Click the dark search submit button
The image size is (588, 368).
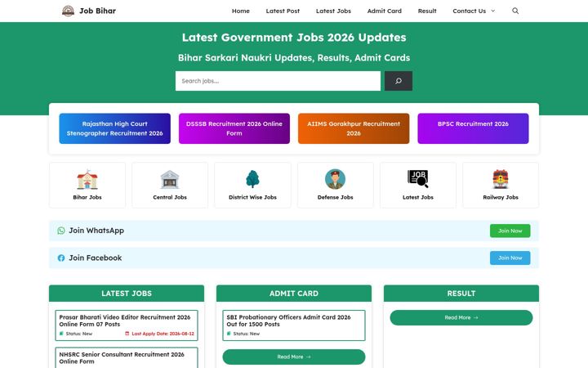399,81
